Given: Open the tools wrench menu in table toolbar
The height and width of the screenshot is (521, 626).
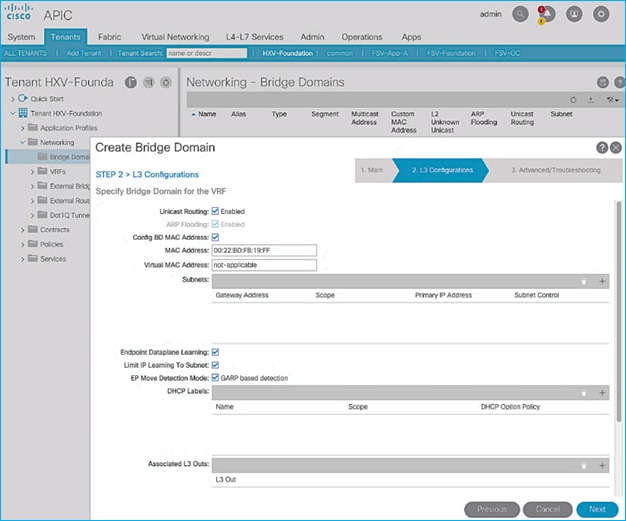Looking at the screenshot, I should [x=612, y=100].
